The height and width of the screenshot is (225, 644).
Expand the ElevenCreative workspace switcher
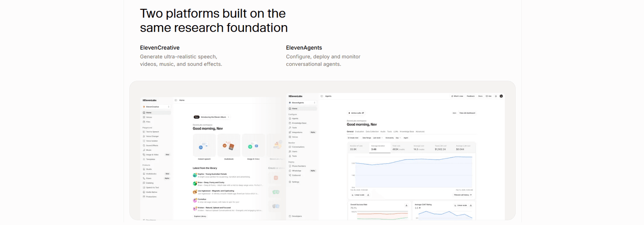[x=156, y=107]
